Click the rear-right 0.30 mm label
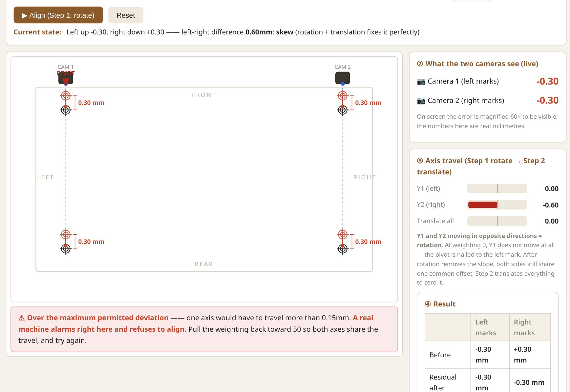This screenshot has height=392, width=570. coord(368,242)
